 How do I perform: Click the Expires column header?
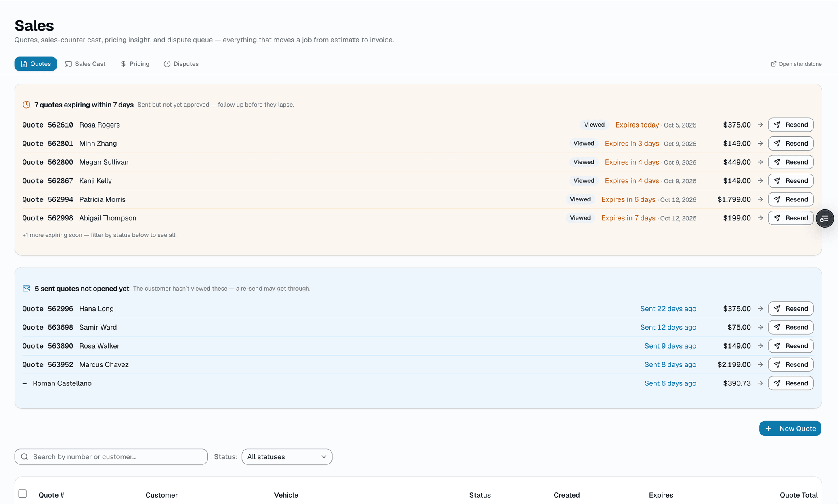661,495
